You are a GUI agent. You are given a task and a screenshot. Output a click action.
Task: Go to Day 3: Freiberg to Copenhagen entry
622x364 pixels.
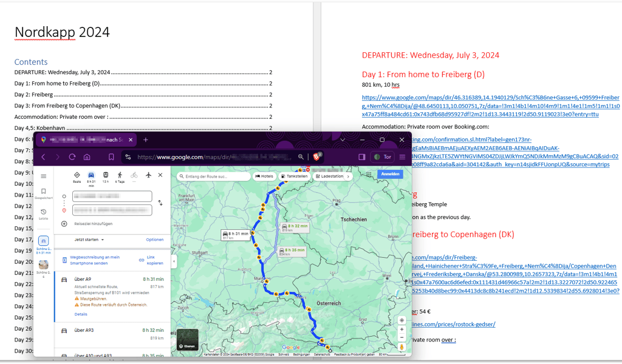click(143, 106)
